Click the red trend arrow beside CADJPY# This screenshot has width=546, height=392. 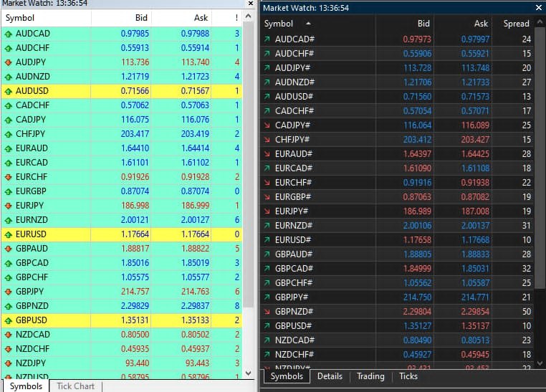267,125
